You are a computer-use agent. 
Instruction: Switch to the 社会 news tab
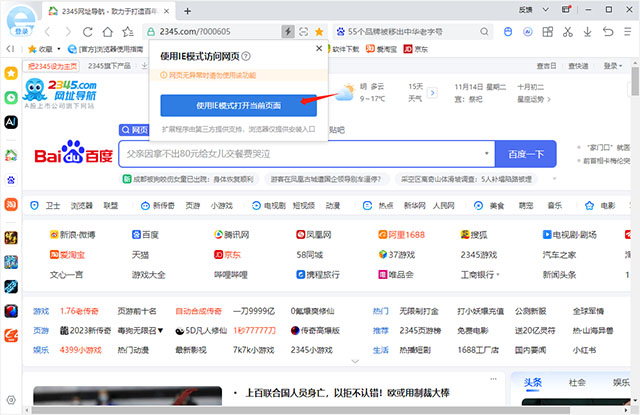(575, 382)
